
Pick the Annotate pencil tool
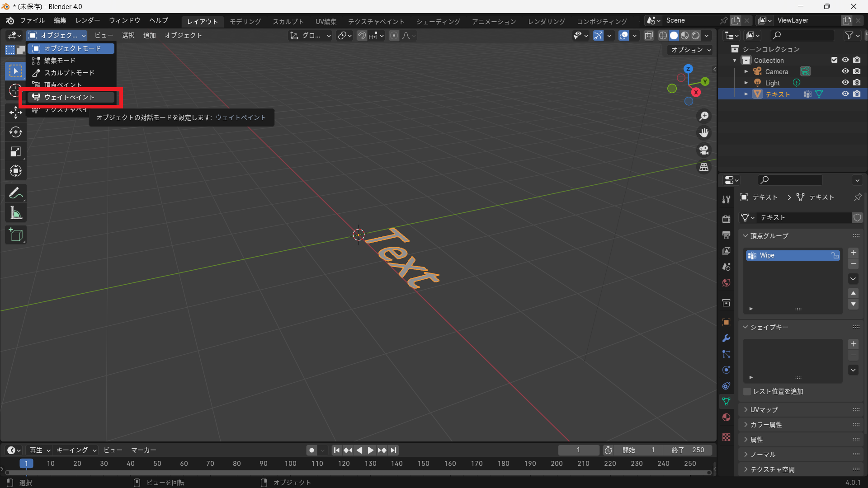pos(16,193)
